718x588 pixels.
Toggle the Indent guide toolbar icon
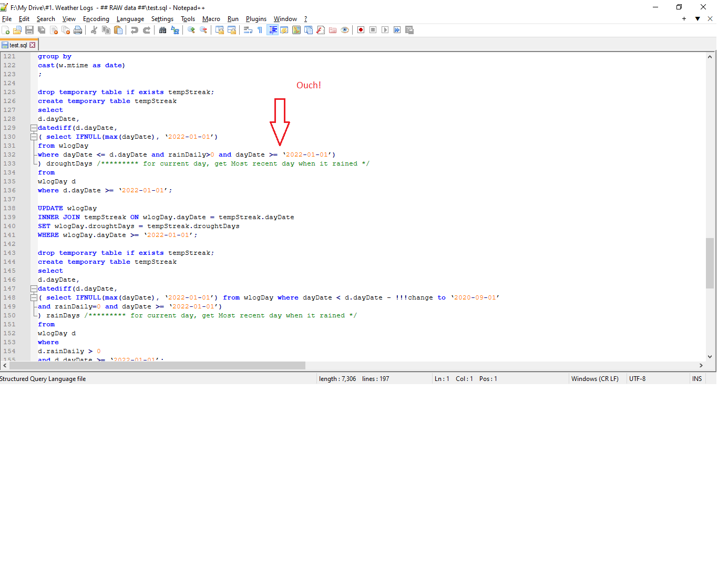pyautogui.click(x=273, y=30)
